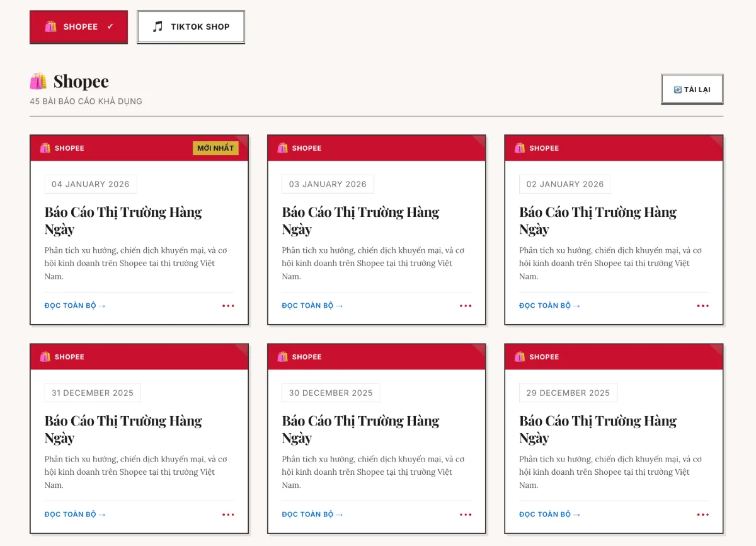Open Đọc Toàn Bộ on the 02 January card
Viewport: 756px width, 546px height.
pos(549,306)
